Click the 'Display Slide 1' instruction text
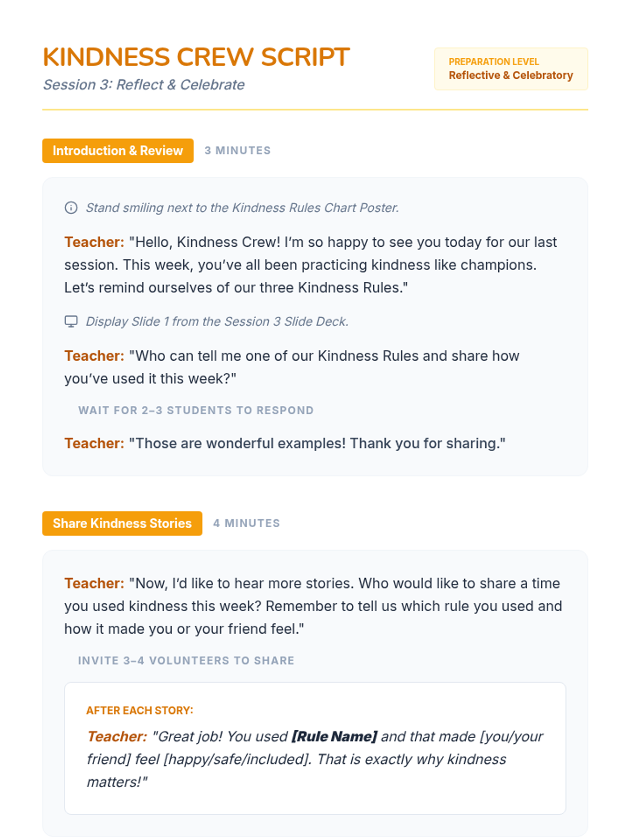Viewport: 630px width, 840px height. (217, 321)
